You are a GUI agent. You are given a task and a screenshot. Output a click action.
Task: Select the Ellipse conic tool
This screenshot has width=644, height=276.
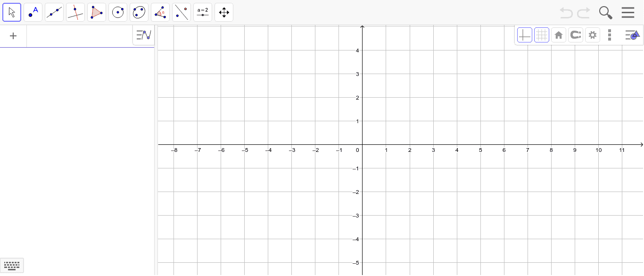tap(139, 12)
